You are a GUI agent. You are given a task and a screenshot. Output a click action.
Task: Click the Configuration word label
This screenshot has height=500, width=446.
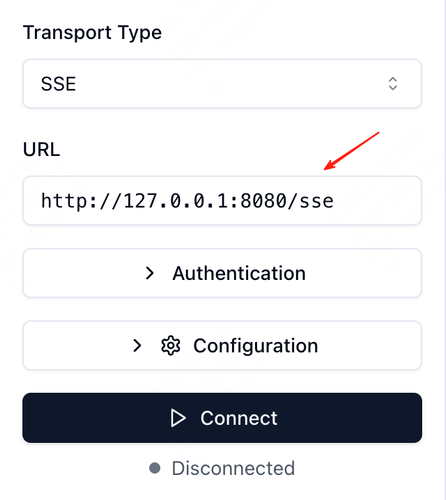tap(256, 346)
